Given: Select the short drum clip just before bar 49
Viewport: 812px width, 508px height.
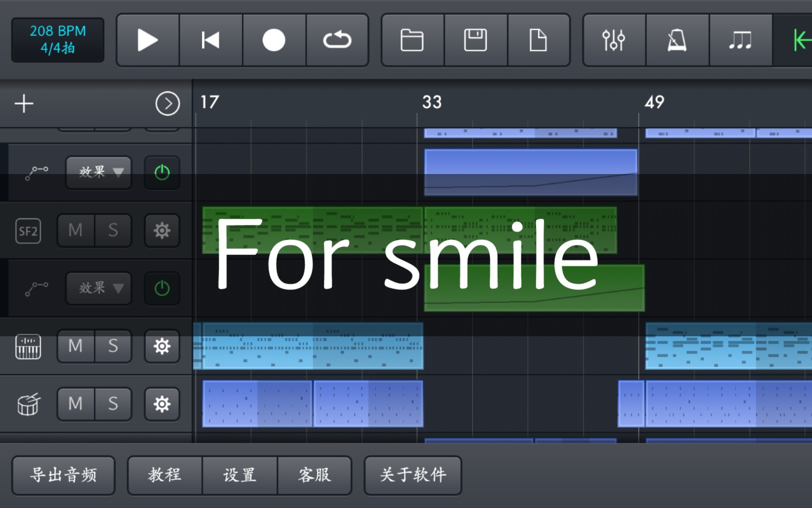Looking at the screenshot, I should pos(631,404).
